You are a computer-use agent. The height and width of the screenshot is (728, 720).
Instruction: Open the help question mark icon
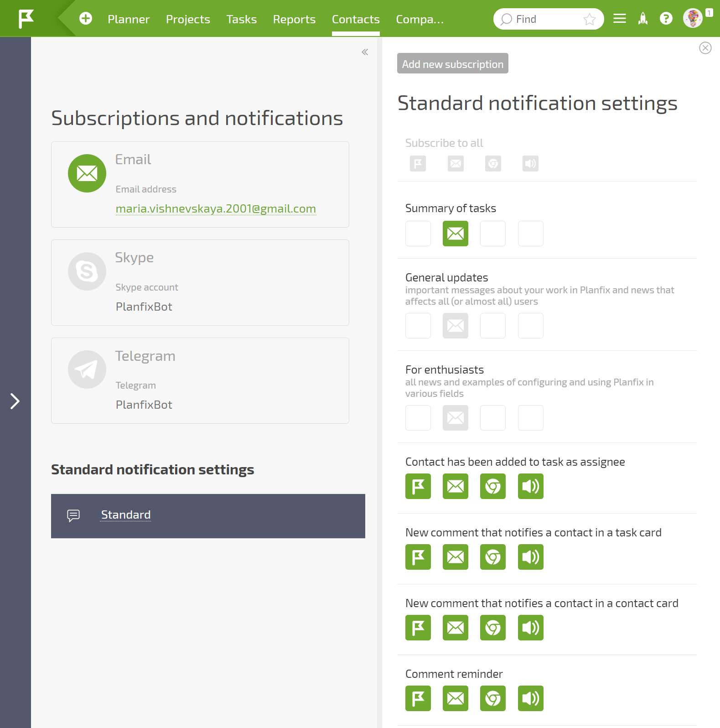(666, 19)
